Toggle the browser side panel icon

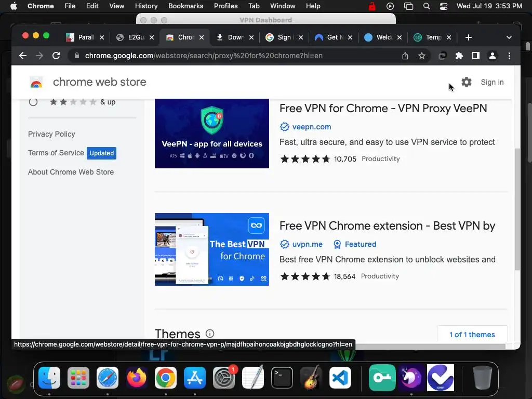pos(476,56)
